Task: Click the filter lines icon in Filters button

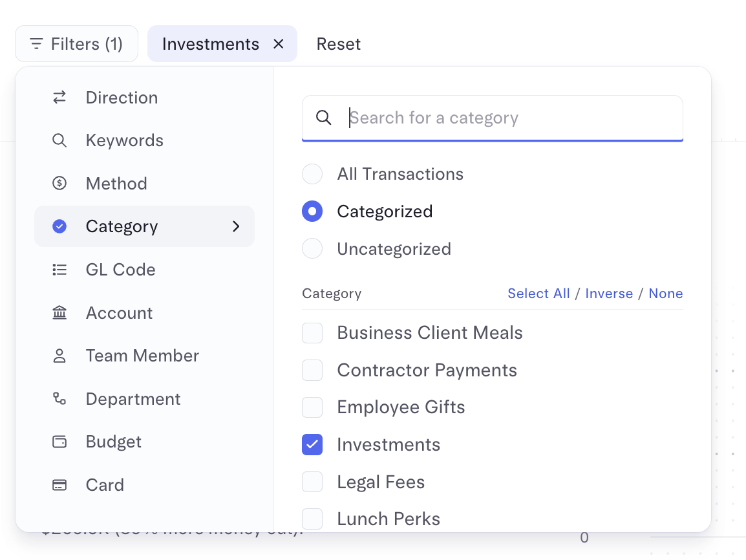Action: pyautogui.click(x=36, y=44)
